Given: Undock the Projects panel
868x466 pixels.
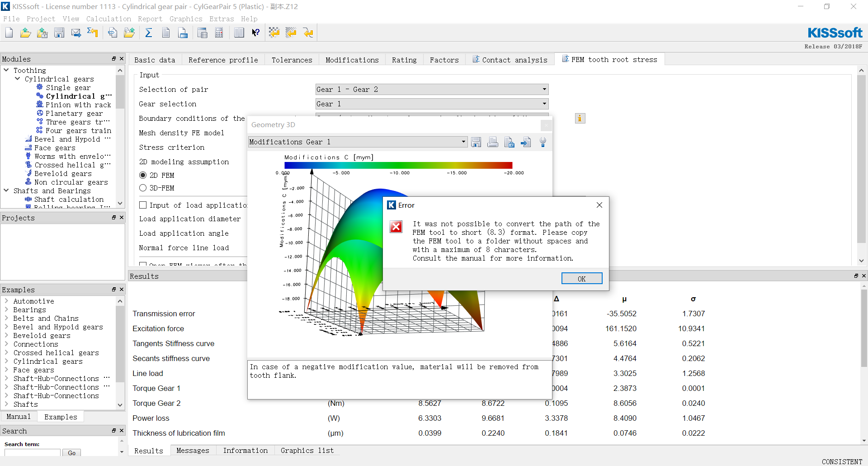Looking at the screenshot, I should [114, 218].
